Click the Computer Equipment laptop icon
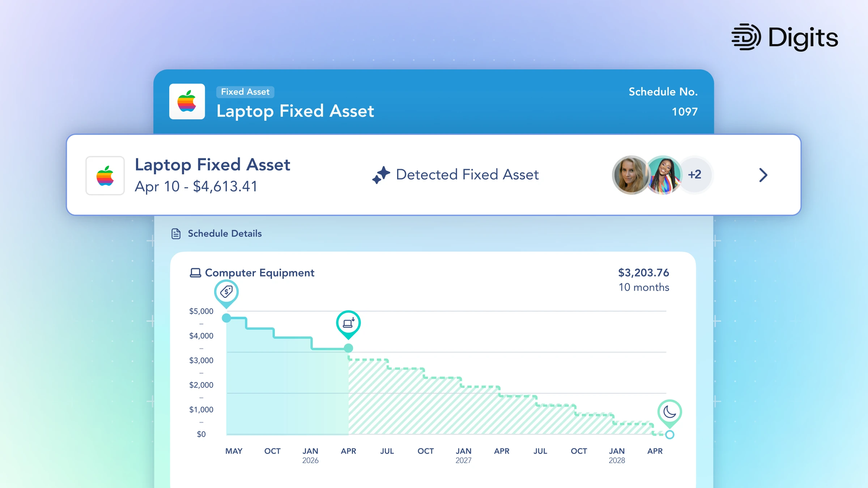This screenshot has height=488, width=868. [x=195, y=273]
